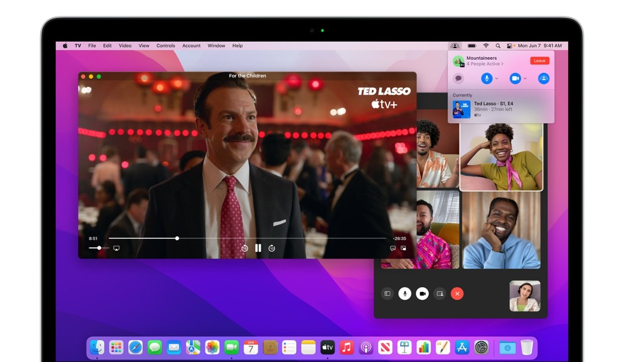
Task: Select your self-view thumbnail in FaceTime
Action: tap(525, 296)
